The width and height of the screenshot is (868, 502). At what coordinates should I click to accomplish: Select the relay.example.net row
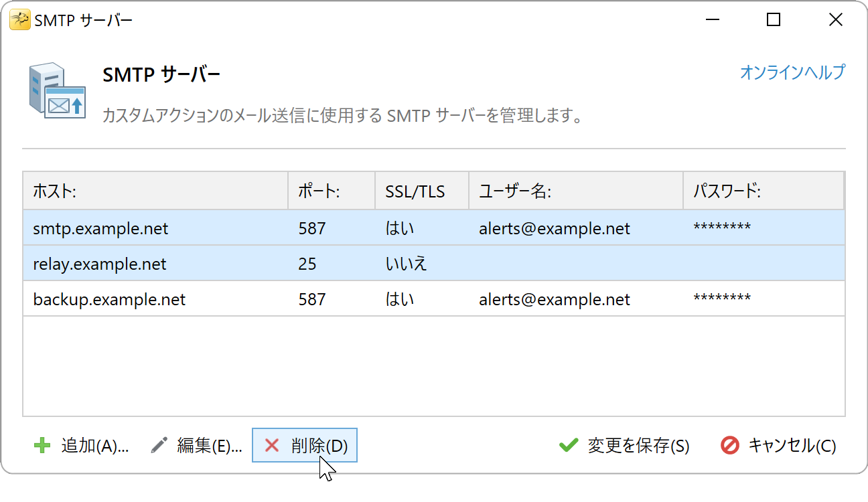(x=434, y=264)
